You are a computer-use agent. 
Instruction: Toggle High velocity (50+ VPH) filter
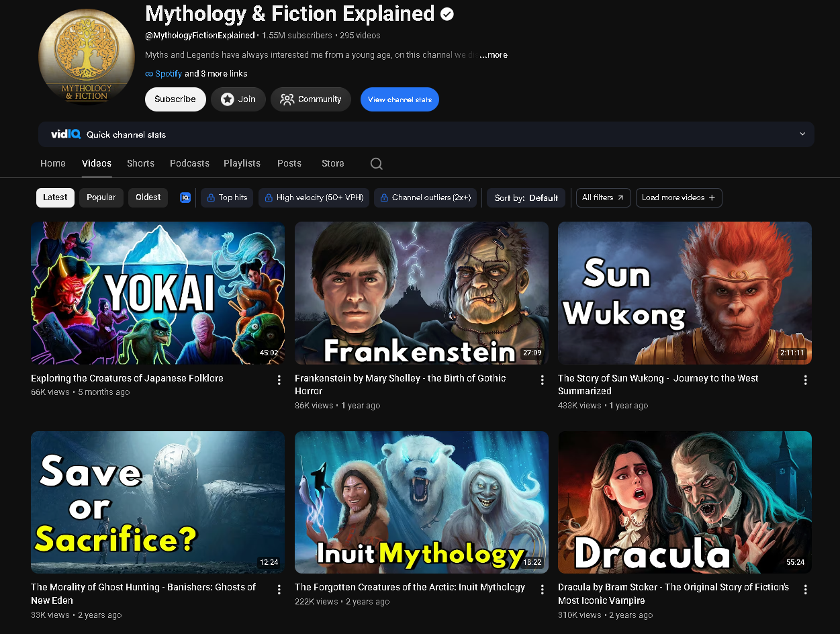point(314,197)
